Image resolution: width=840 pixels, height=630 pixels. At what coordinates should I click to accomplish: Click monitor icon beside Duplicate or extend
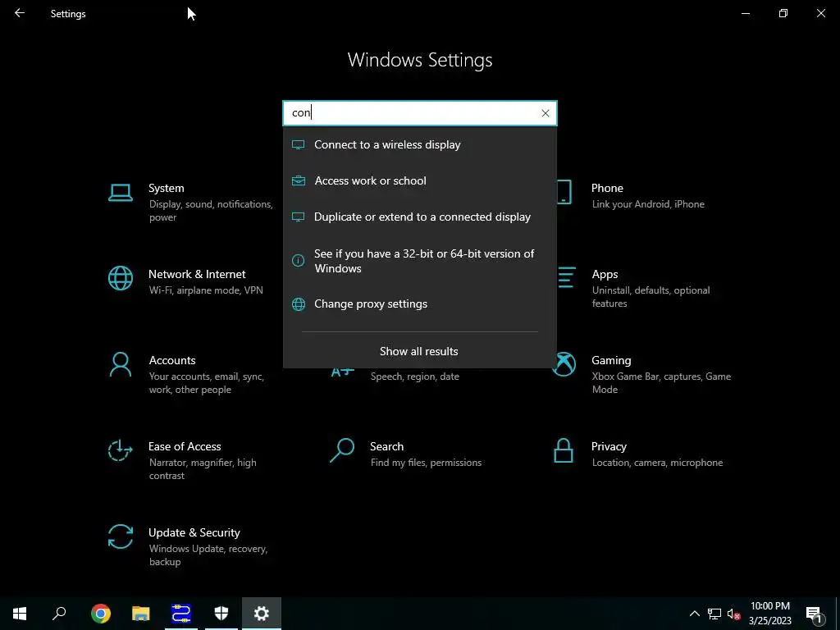tap(299, 217)
